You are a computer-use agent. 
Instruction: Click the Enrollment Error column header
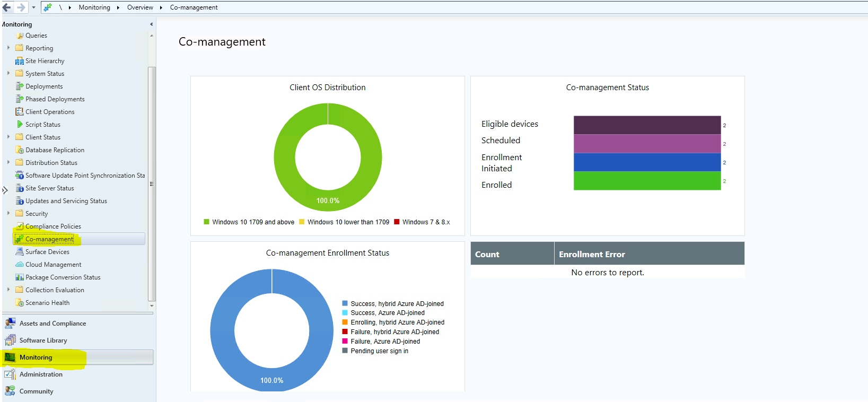(650, 254)
